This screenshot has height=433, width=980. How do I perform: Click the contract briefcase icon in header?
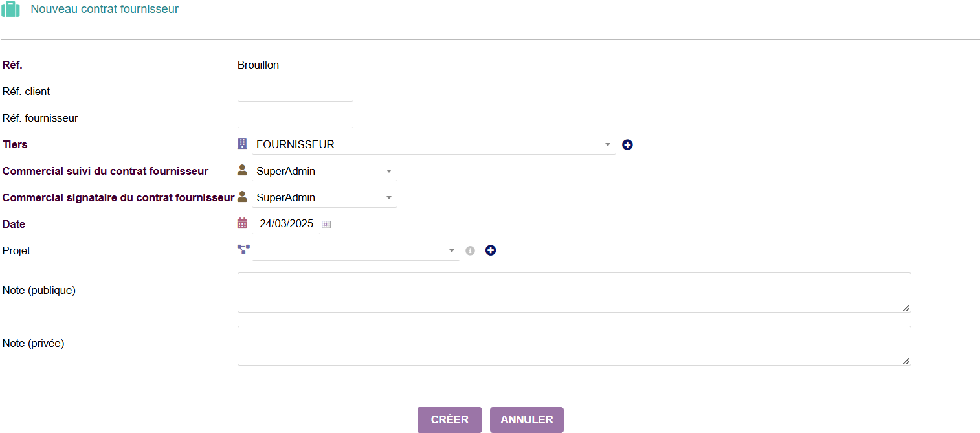pos(11,10)
